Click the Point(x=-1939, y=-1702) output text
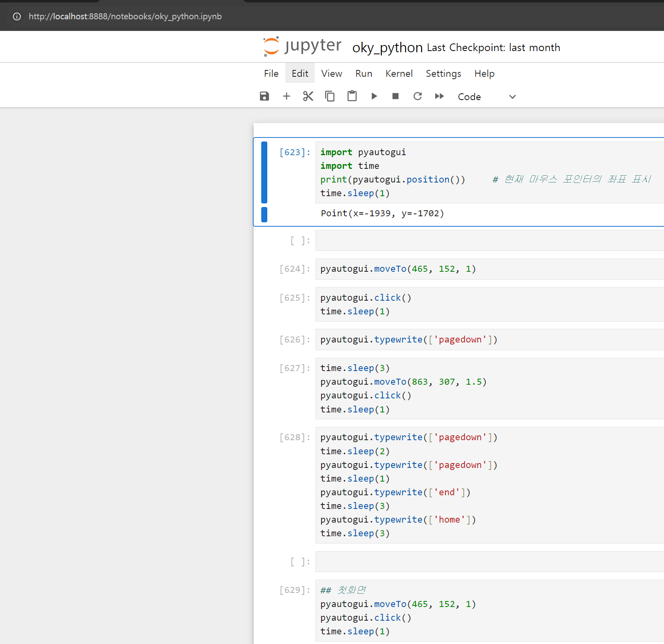This screenshot has height=644, width=664. pos(382,213)
